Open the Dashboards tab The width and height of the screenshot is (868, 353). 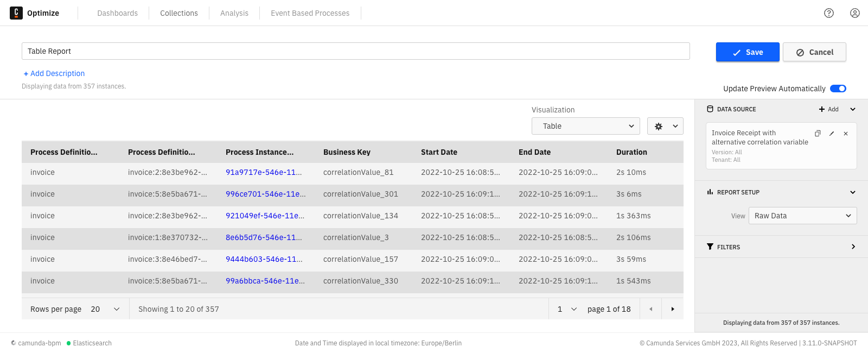pyautogui.click(x=118, y=13)
